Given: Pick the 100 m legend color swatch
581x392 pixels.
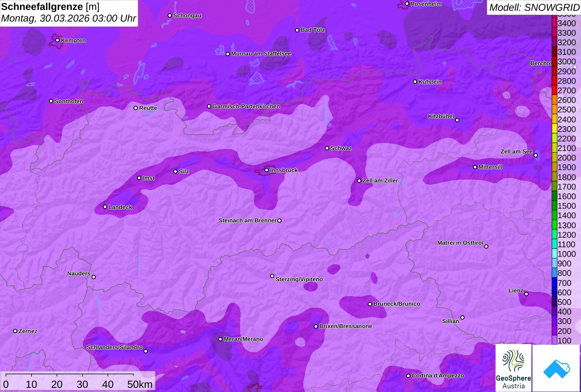Looking at the screenshot, I should pos(554,341).
